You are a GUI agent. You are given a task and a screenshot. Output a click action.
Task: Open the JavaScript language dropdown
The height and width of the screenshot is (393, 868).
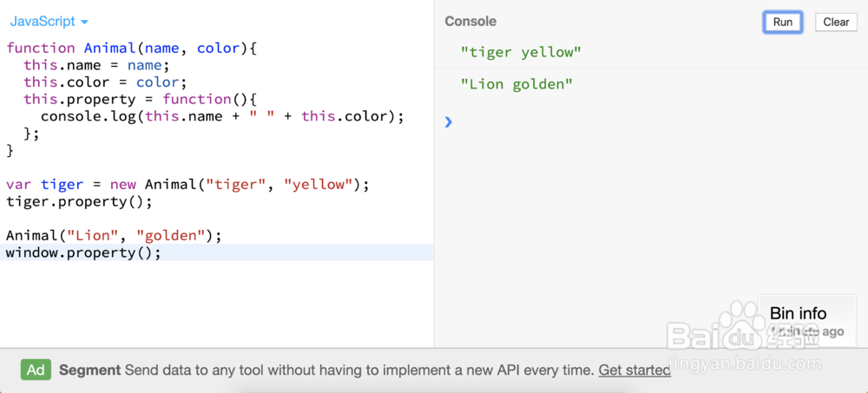point(49,22)
